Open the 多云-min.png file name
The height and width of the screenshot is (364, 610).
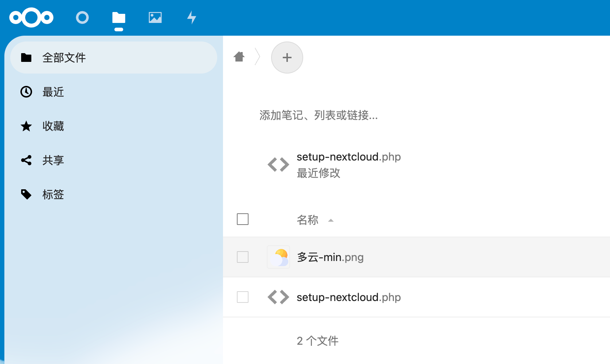(x=330, y=257)
